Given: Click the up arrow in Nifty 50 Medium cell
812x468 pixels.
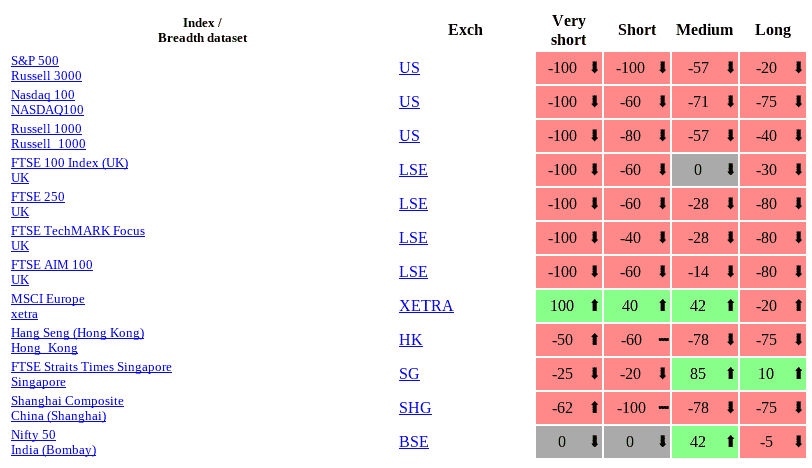Looking at the screenshot, I should coord(730,442).
